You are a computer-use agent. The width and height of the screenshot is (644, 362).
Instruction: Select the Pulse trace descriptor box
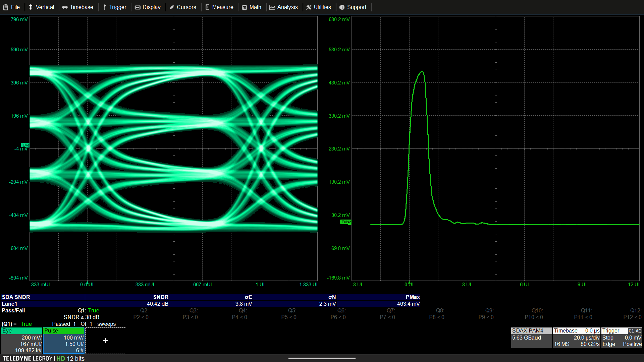[x=64, y=341]
